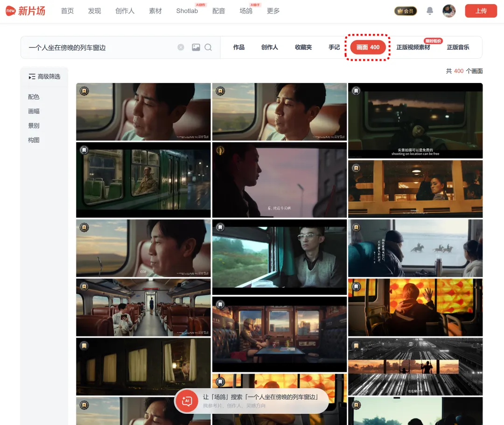
Task: Open 创作人 in top navigation bar
Action: click(125, 11)
